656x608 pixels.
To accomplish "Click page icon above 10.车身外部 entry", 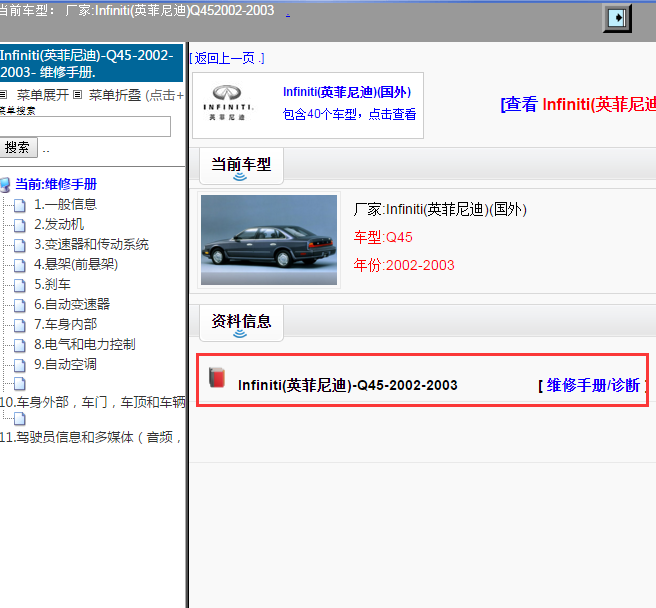I will pos(20,384).
